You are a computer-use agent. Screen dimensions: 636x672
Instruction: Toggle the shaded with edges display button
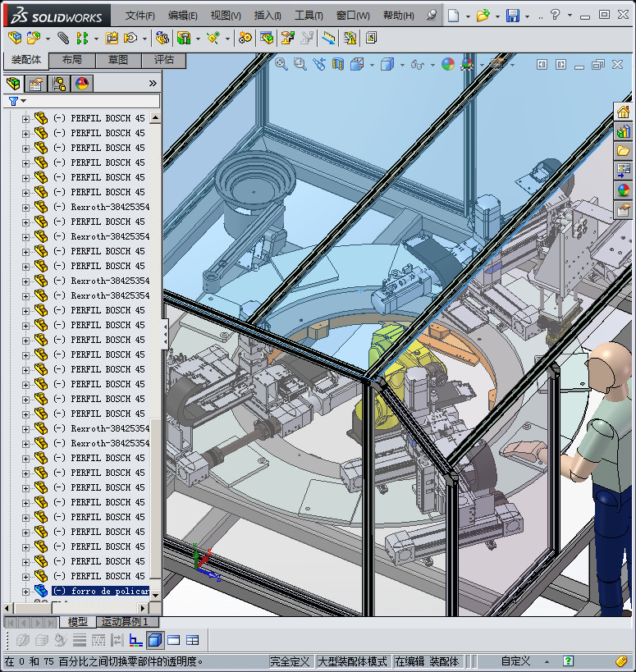click(155, 640)
